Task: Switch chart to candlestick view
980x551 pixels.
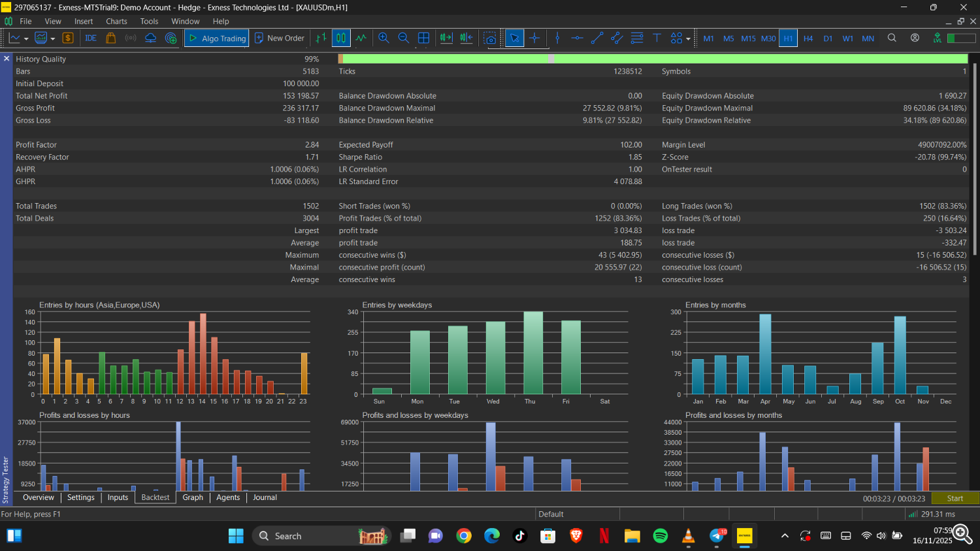Action: (x=340, y=38)
